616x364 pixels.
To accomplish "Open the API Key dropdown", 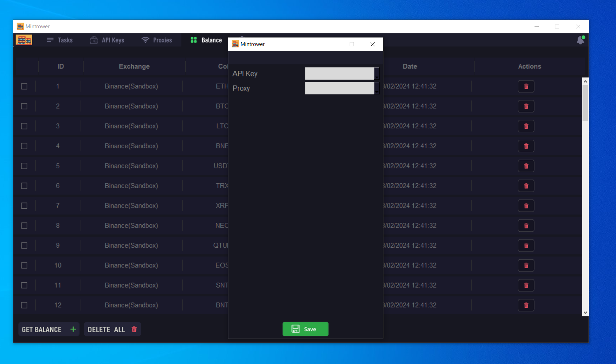I will tap(377, 74).
